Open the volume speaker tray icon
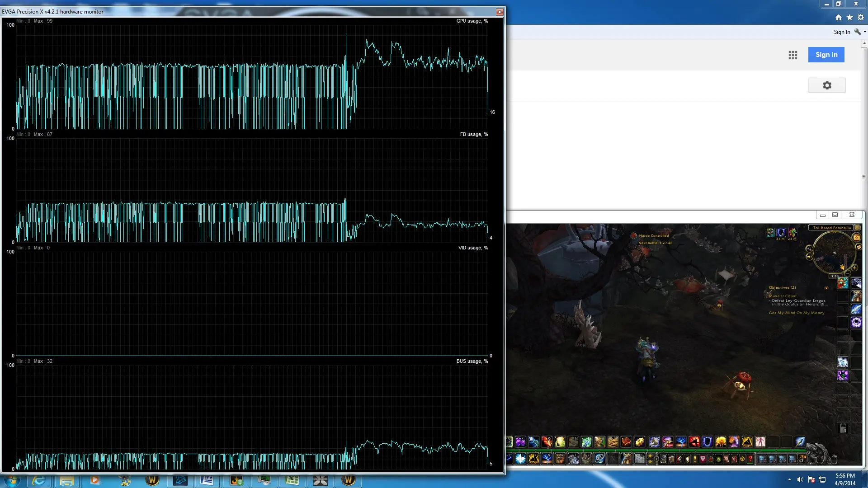This screenshot has width=868, height=488. click(800, 480)
